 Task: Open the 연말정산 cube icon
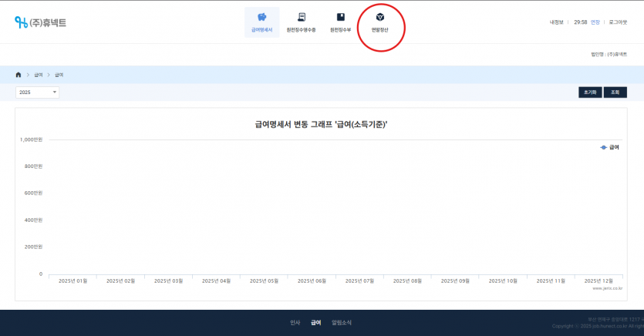(379, 17)
